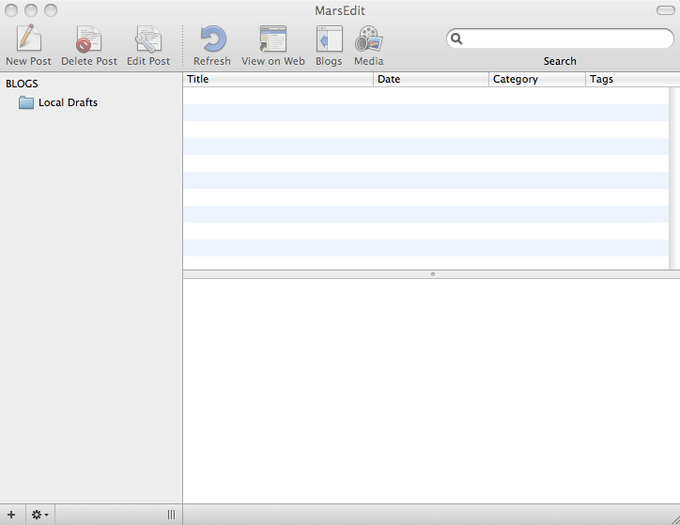The width and height of the screenshot is (680, 525).
Task: Create a new post with New Post icon
Action: pos(29,38)
